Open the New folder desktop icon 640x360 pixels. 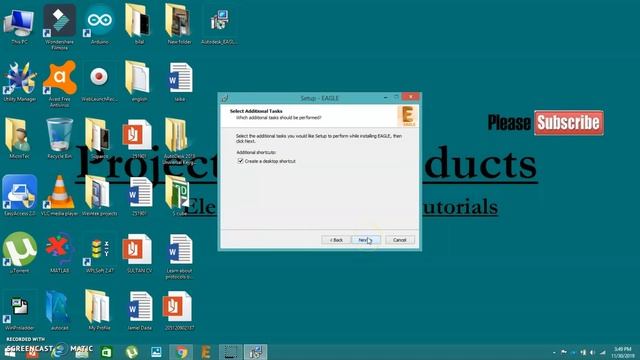pyautogui.click(x=179, y=24)
